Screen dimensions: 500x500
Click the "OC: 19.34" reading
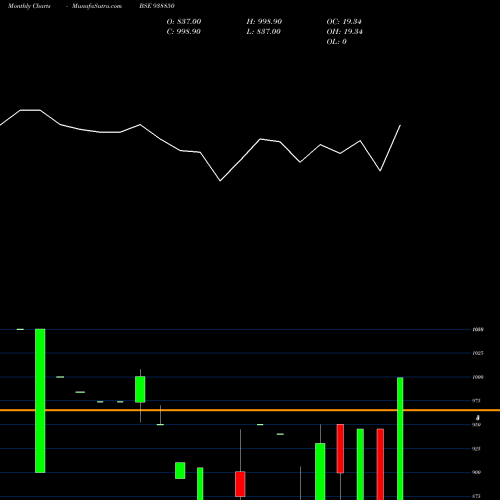(x=344, y=22)
